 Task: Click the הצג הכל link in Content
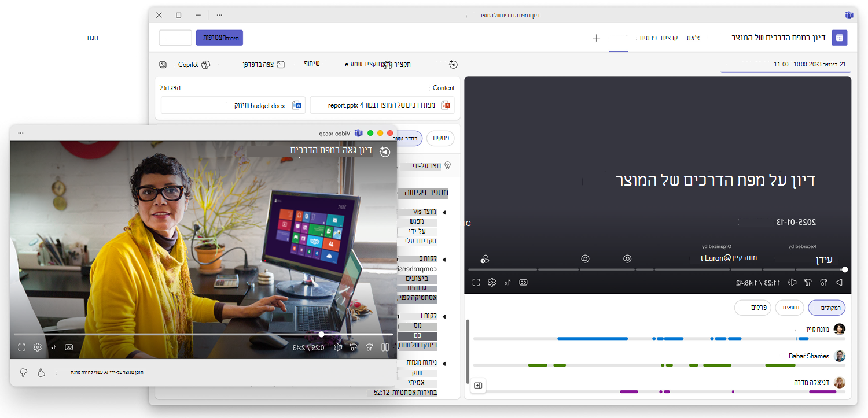(170, 88)
